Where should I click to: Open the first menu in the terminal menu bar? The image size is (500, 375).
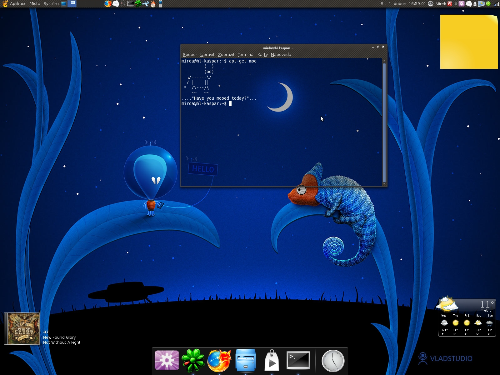tap(189, 54)
